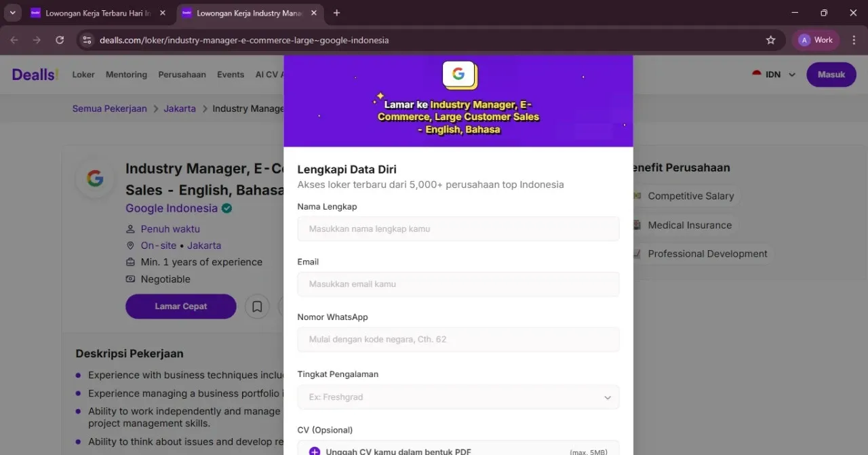Bookmark this page with the star icon
Image resolution: width=868 pixels, height=455 pixels.
(770, 40)
